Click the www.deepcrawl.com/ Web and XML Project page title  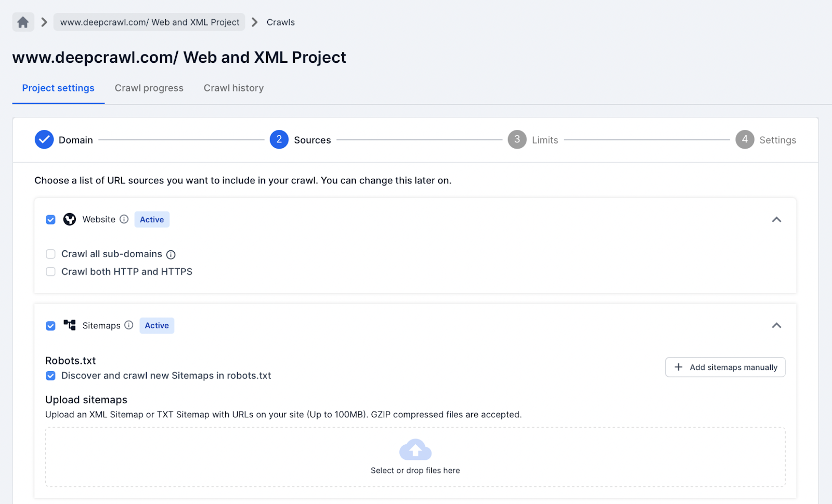click(179, 57)
